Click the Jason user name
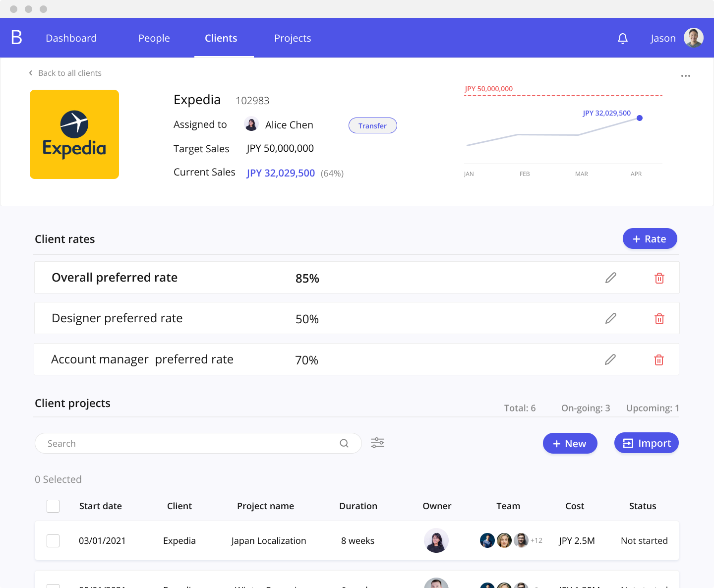The height and width of the screenshot is (588, 714). click(x=663, y=38)
